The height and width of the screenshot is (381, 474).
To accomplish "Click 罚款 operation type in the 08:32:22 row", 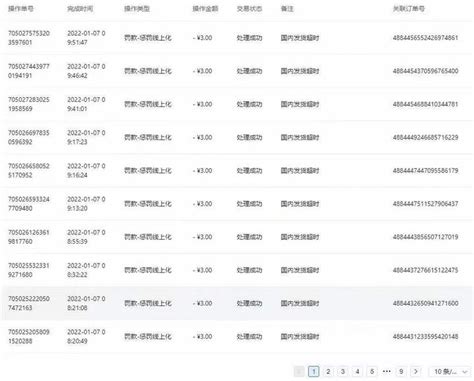I will point(148,270).
